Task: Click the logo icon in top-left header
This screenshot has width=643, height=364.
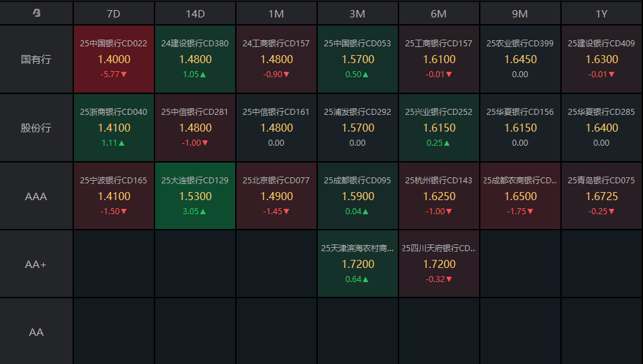Action: click(36, 13)
